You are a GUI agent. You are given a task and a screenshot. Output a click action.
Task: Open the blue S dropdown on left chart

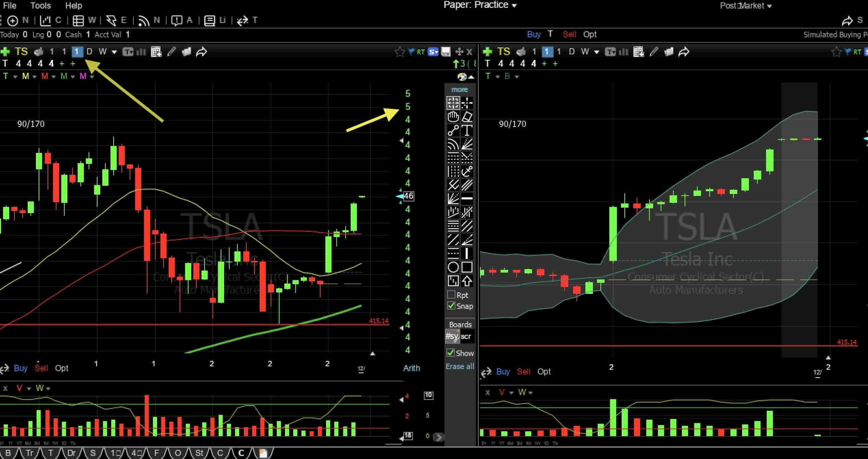[x=433, y=52]
